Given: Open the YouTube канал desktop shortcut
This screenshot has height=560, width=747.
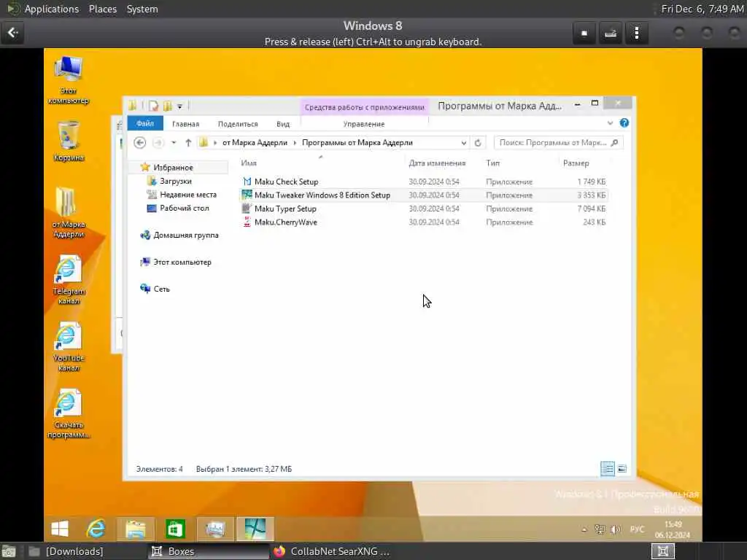Looking at the screenshot, I should [x=69, y=346].
